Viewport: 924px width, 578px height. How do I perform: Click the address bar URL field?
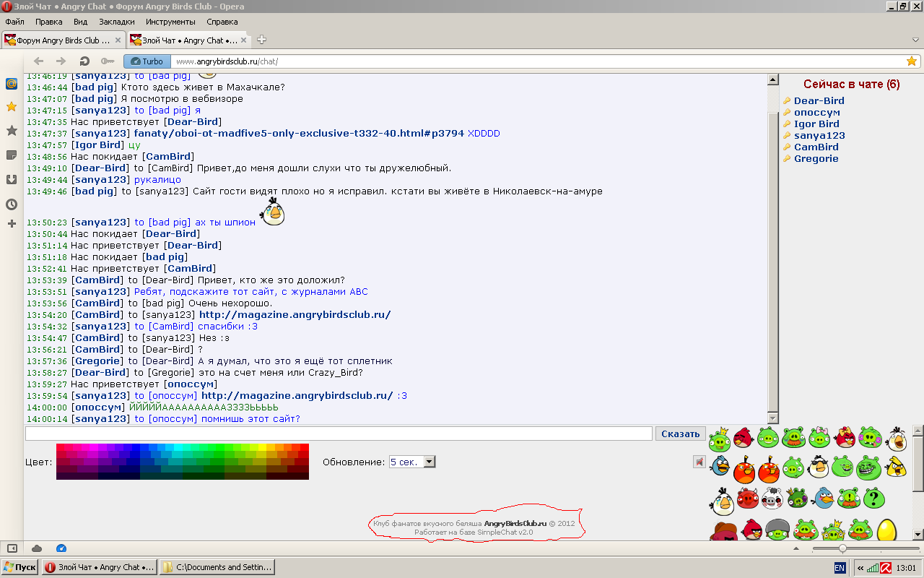[536, 61]
